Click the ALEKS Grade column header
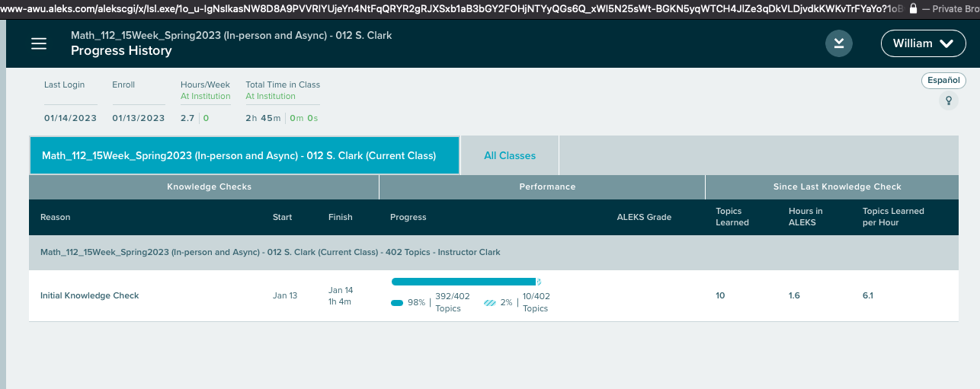 click(x=644, y=217)
